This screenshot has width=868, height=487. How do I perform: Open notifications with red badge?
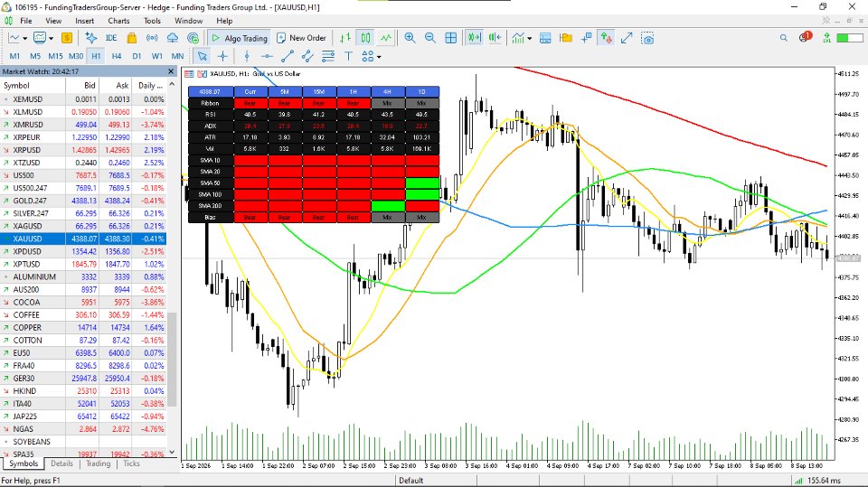pos(806,37)
